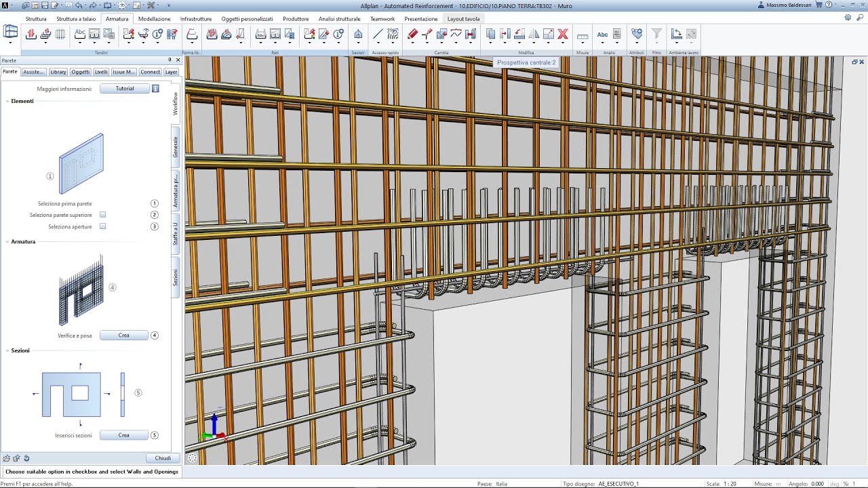Close the Parete palette with X
Viewport: 868px width, 488px height.
178,60
